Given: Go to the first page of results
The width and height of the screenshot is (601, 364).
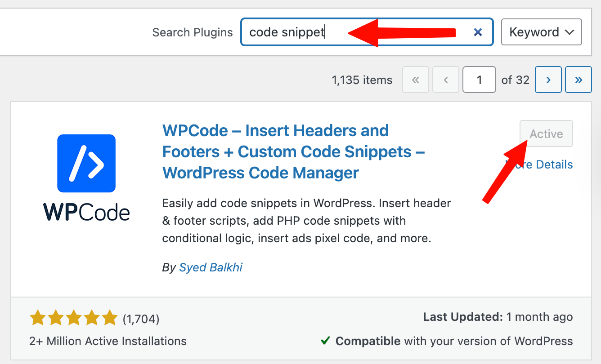Looking at the screenshot, I should click(x=416, y=80).
